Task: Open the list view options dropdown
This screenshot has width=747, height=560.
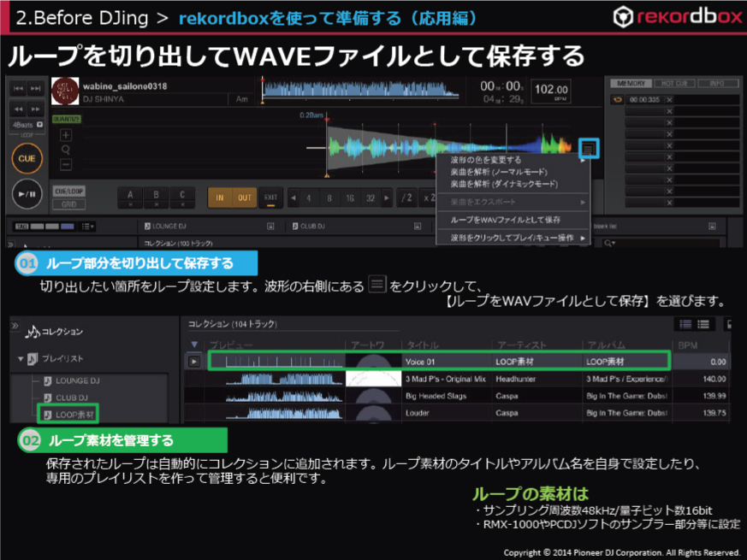Action: point(87,227)
